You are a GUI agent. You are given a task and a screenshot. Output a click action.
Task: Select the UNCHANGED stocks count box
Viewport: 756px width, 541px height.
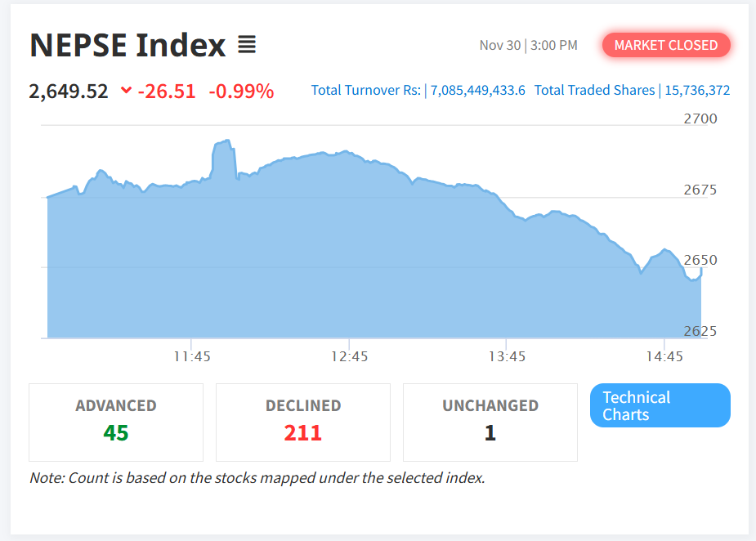tap(490, 422)
